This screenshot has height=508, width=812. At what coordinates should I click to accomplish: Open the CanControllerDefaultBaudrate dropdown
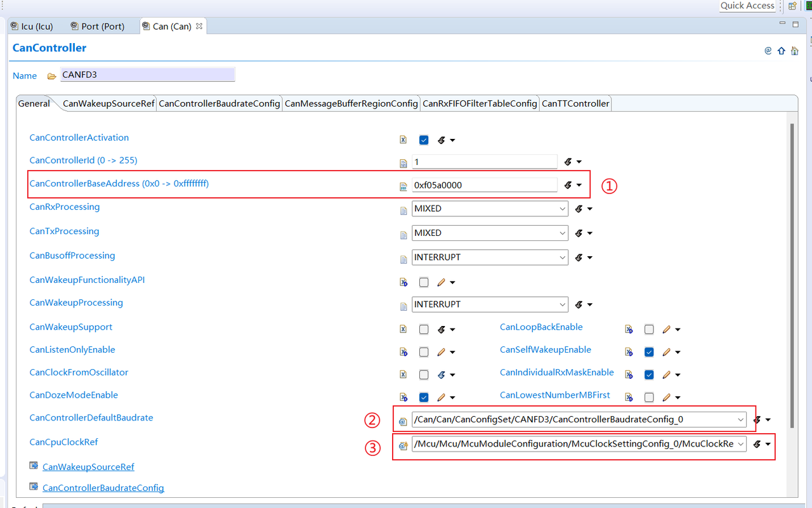tap(740, 419)
